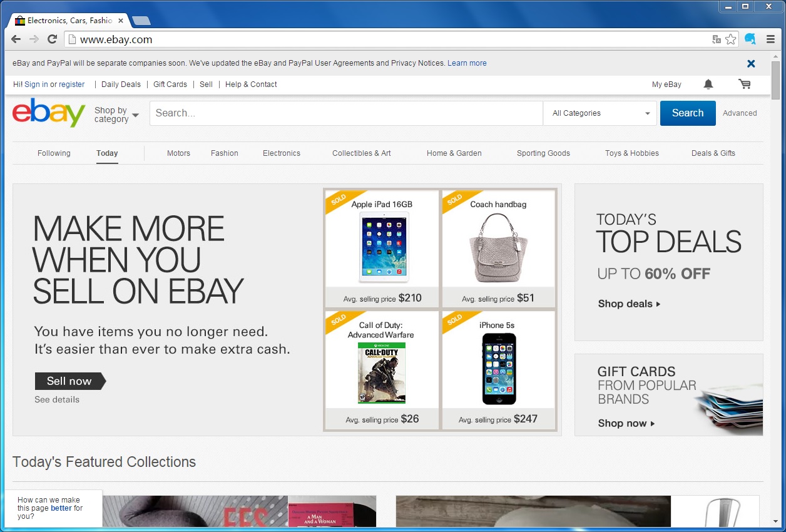Expand the Shop by category dropdown
The height and width of the screenshot is (532, 786).
pyautogui.click(x=116, y=115)
